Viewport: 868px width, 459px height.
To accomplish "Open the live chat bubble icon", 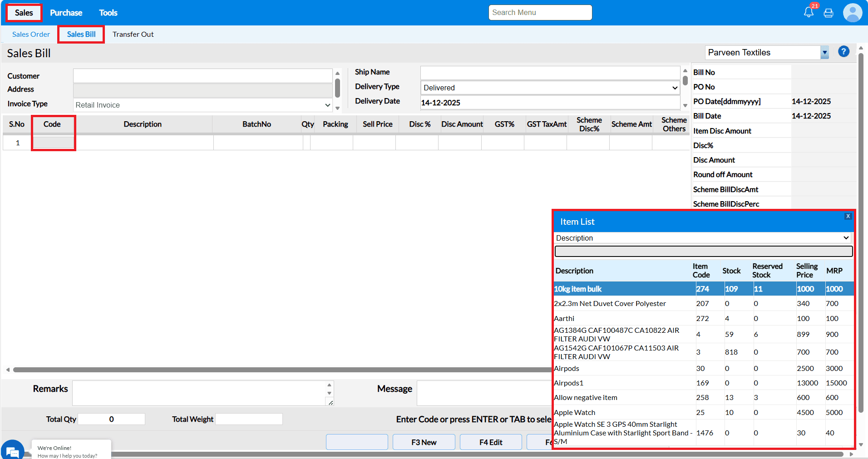I will [x=12, y=451].
